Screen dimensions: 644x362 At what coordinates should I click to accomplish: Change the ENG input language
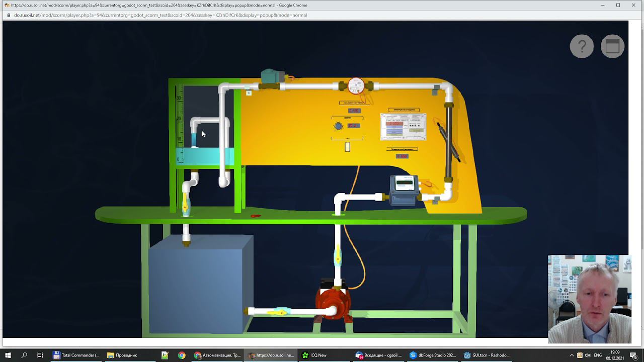click(x=598, y=355)
